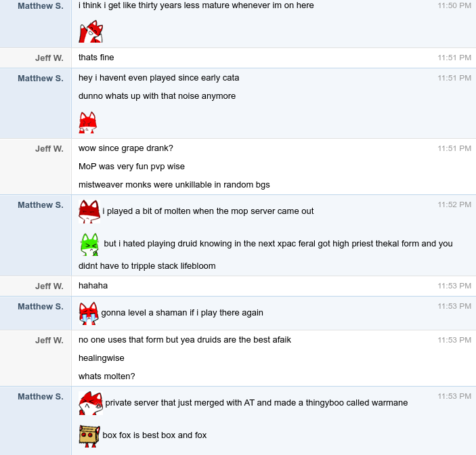Click the message 'mistweaver monks were unkillable in random bgs'
476x455 pixels.
(x=174, y=185)
